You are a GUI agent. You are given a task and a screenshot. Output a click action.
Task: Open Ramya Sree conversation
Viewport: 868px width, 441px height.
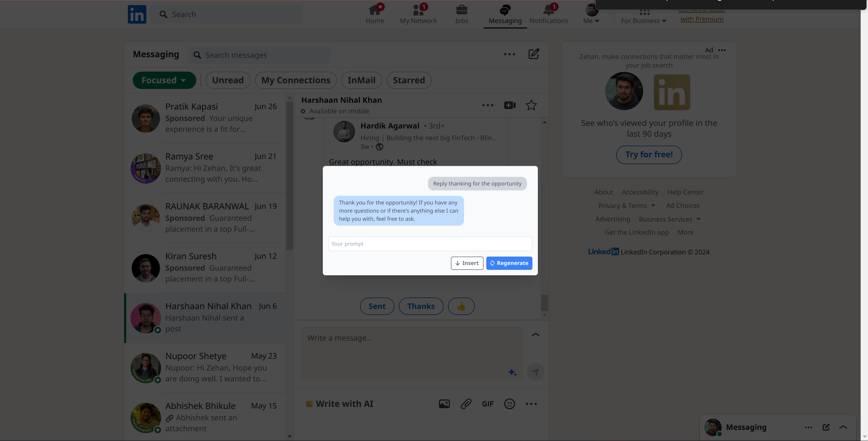pos(205,168)
